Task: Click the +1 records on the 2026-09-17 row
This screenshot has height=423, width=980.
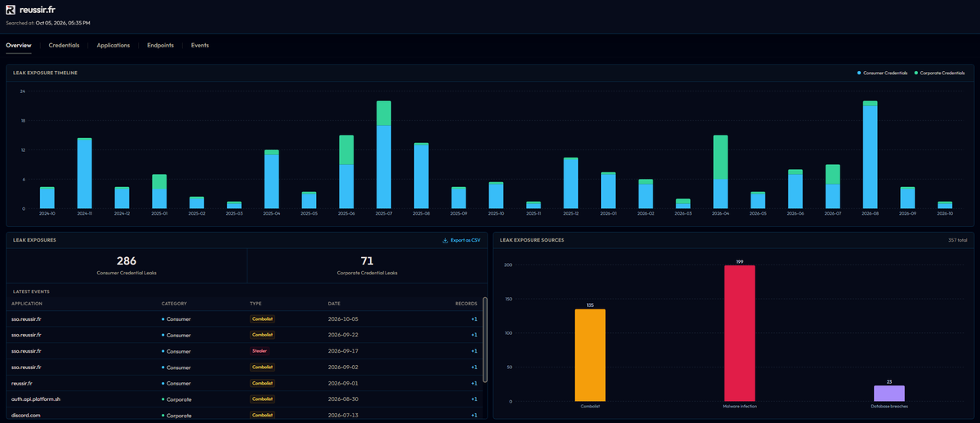Action: [474, 351]
